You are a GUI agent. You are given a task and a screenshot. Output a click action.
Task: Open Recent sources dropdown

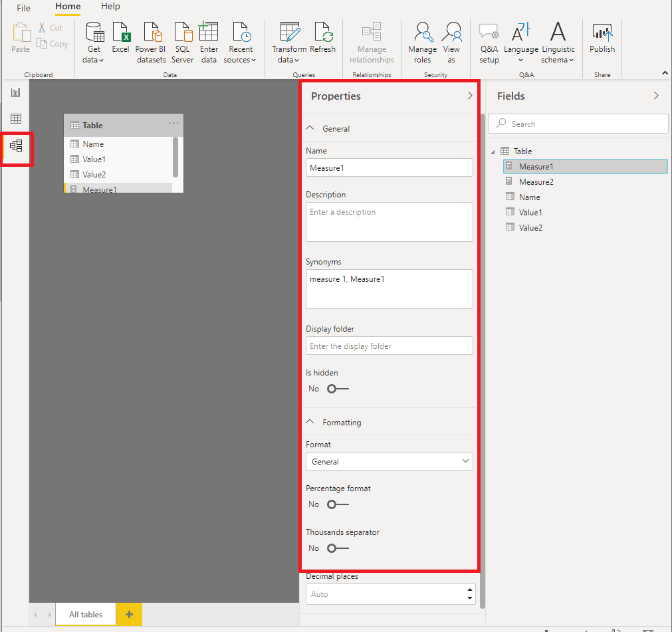[x=240, y=43]
